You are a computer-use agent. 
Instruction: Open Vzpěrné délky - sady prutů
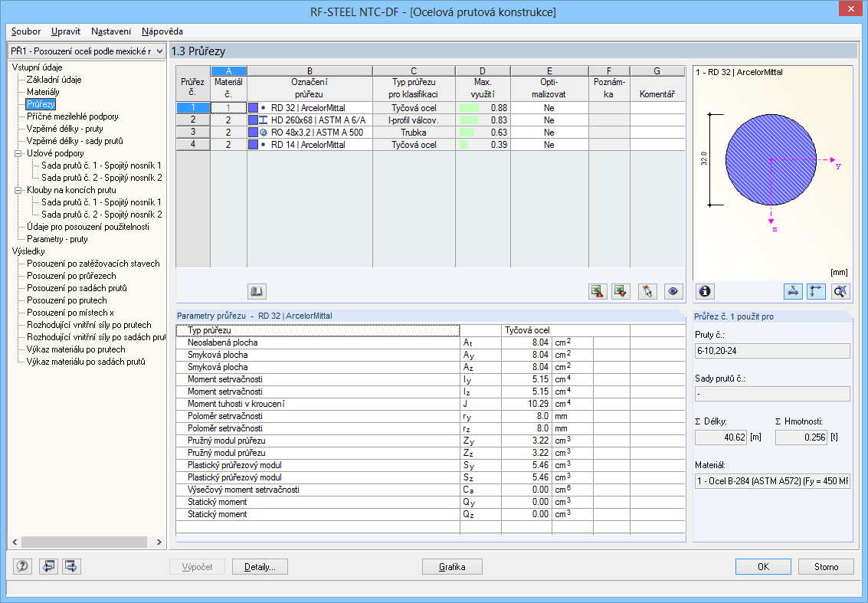(75, 141)
